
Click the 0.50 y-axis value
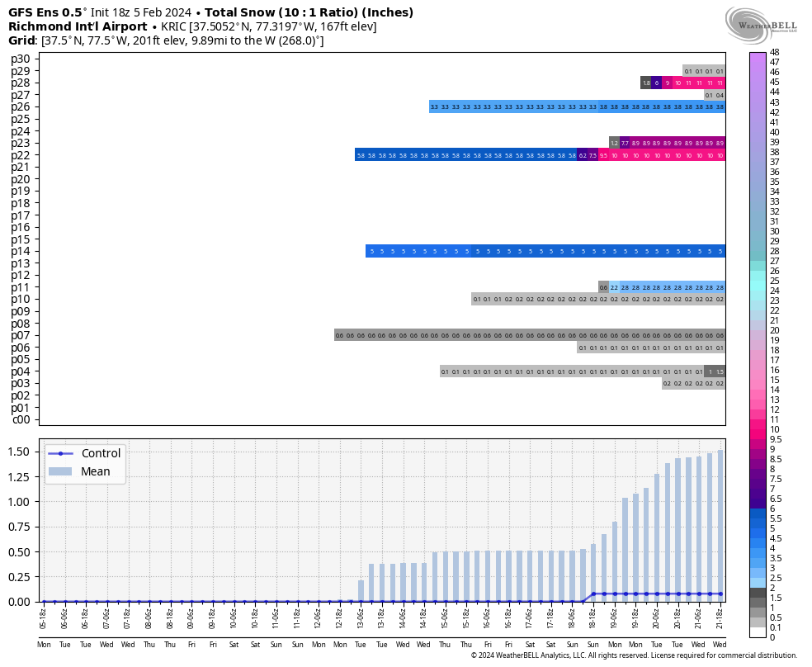point(19,552)
